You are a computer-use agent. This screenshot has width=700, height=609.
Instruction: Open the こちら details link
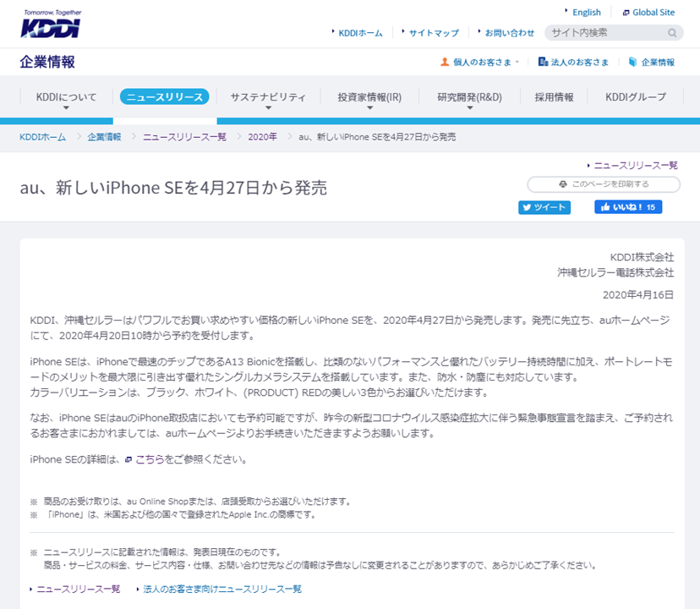(x=150, y=459)
